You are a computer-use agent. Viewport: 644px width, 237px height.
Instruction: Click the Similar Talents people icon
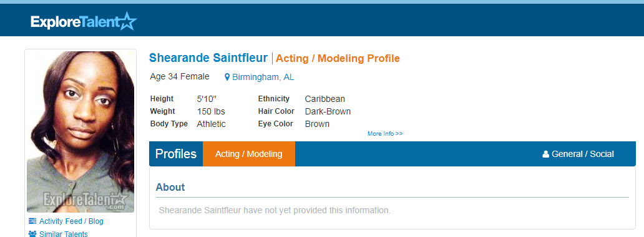[x=32, y=234]
